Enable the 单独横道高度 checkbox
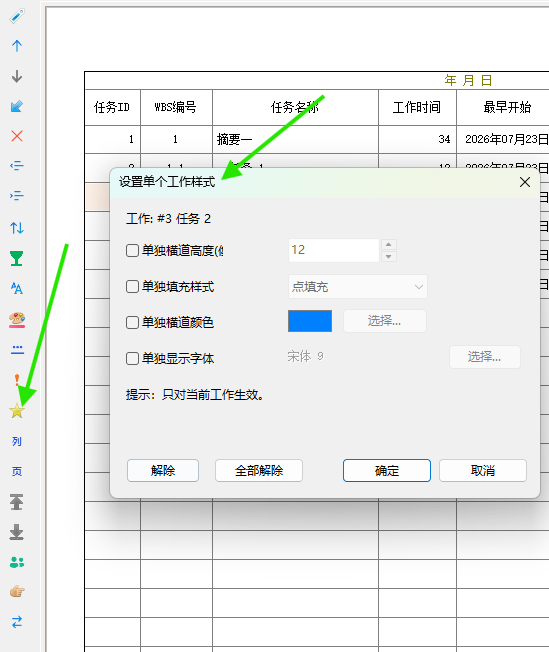 point(132,250)
